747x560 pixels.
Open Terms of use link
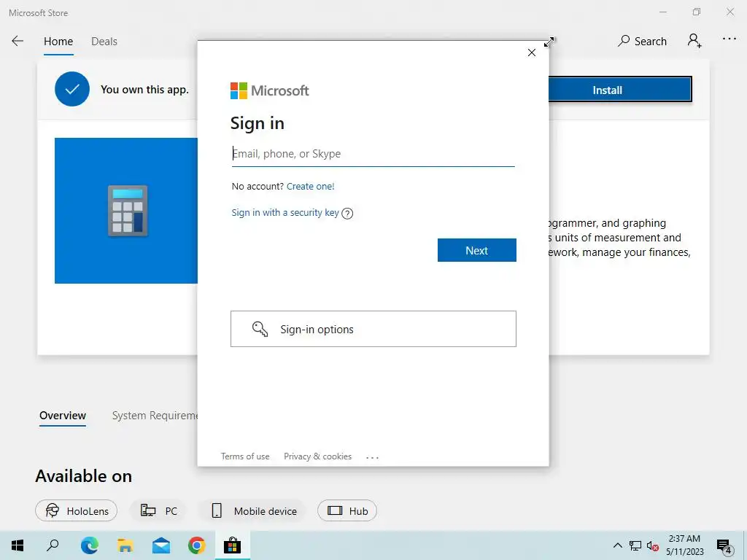point(245,456)
